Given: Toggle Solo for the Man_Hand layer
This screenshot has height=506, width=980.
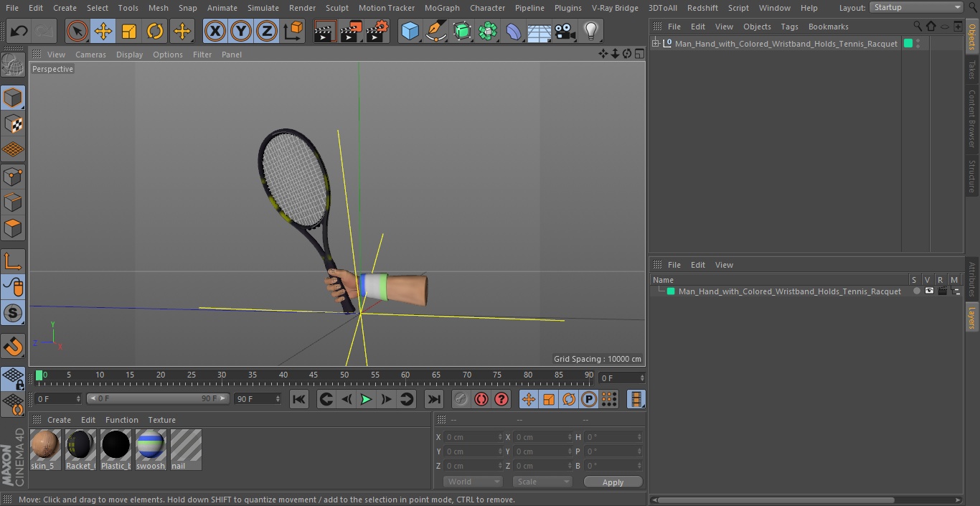Looking at the screenshot, I should click(x=916, y=291).
